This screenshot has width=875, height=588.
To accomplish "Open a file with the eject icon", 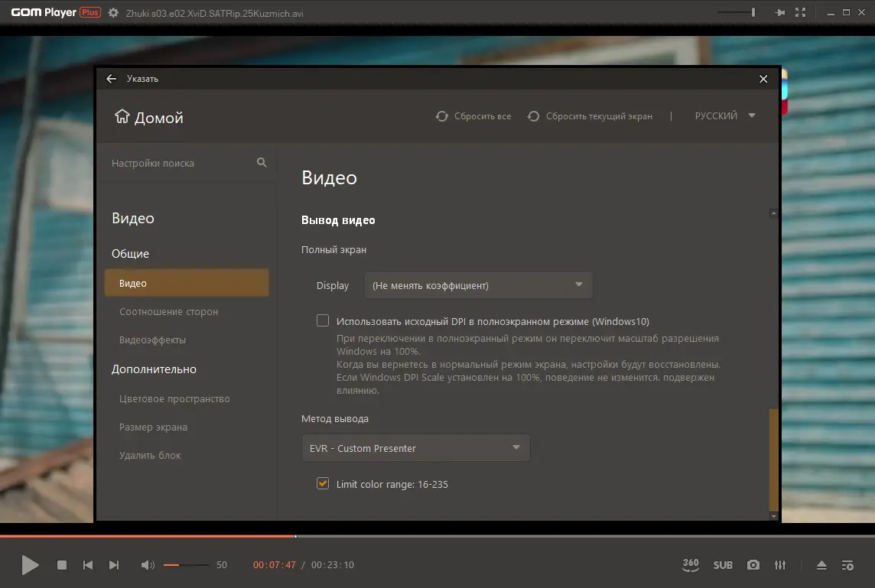I will pyautogui.click(x=821, y=565).
